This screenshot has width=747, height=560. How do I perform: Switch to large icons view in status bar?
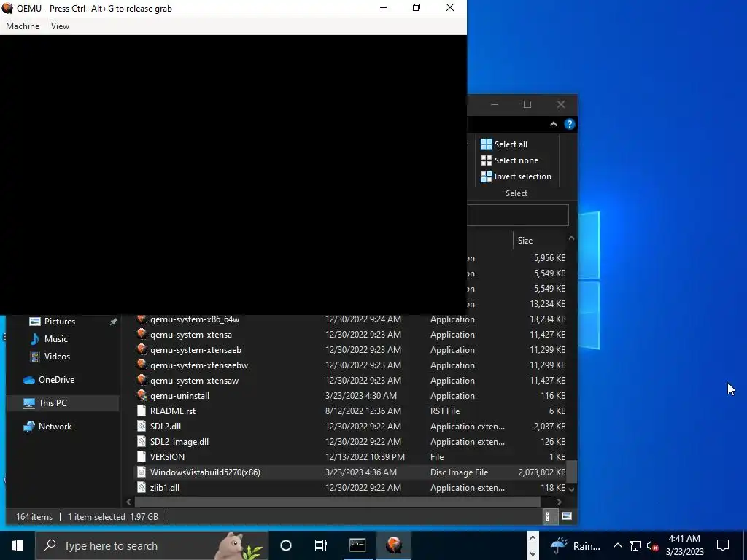coord(566,516)
